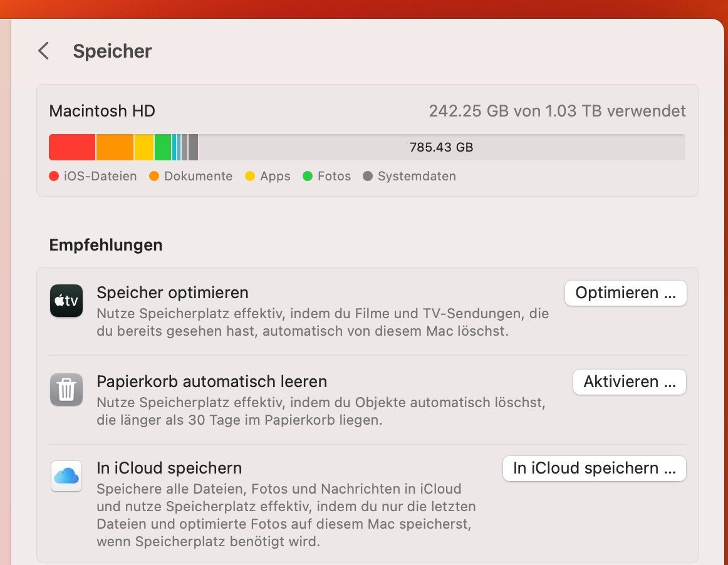728x565 pixels.
Task: Activate Papierkorb automatisch leeren
Action: (629, 382)
